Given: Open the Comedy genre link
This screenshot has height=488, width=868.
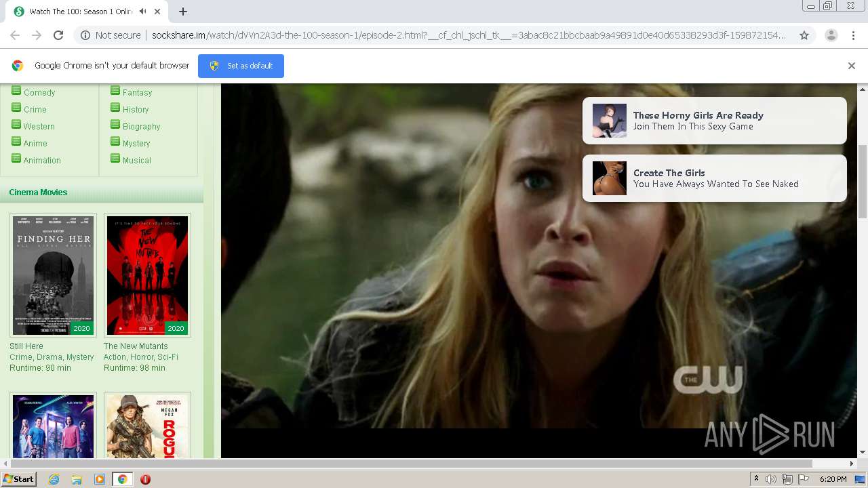Looking at the screenshot, I should [x=39, y=93].
